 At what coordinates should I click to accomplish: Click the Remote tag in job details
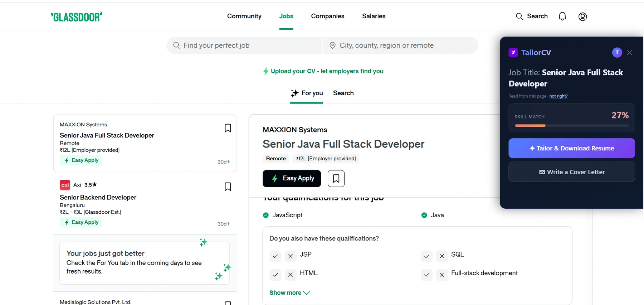[x=276, y=159]
